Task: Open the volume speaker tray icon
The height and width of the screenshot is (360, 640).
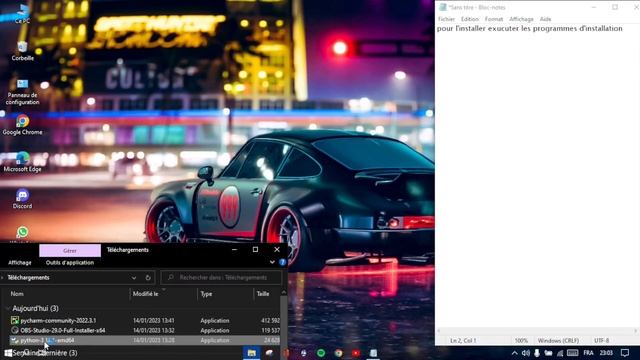Action: pyautogui.click(x=526, y=353)
